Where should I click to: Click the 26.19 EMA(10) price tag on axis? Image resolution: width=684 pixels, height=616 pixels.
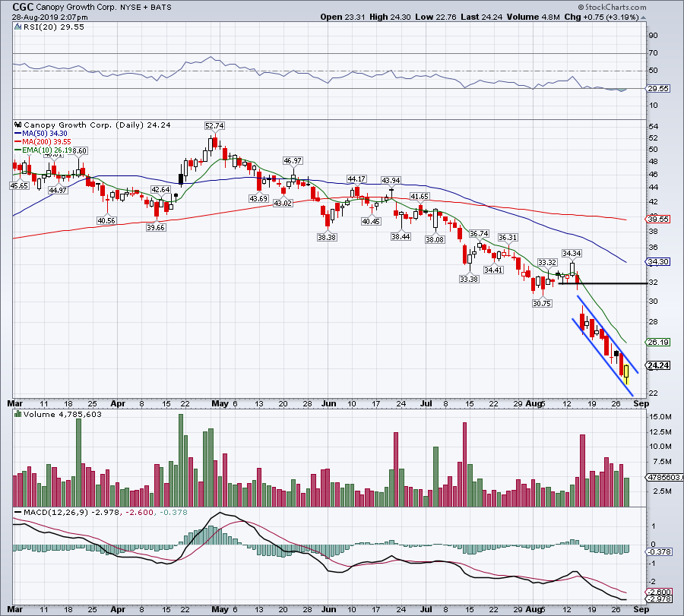(658, 343)
